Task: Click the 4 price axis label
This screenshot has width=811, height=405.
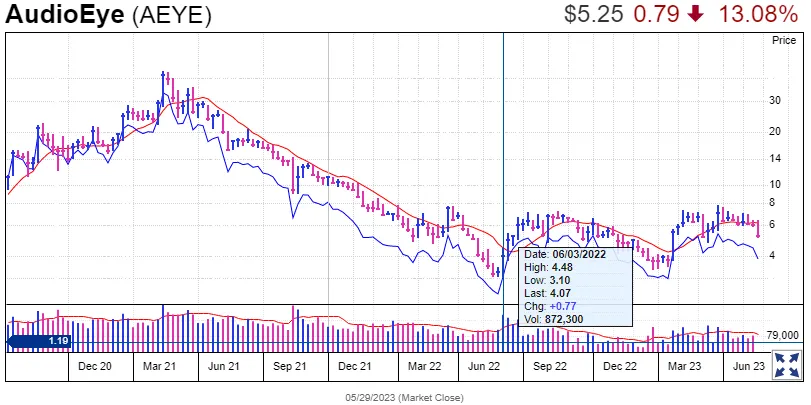Action: click(x=772, y=256)
